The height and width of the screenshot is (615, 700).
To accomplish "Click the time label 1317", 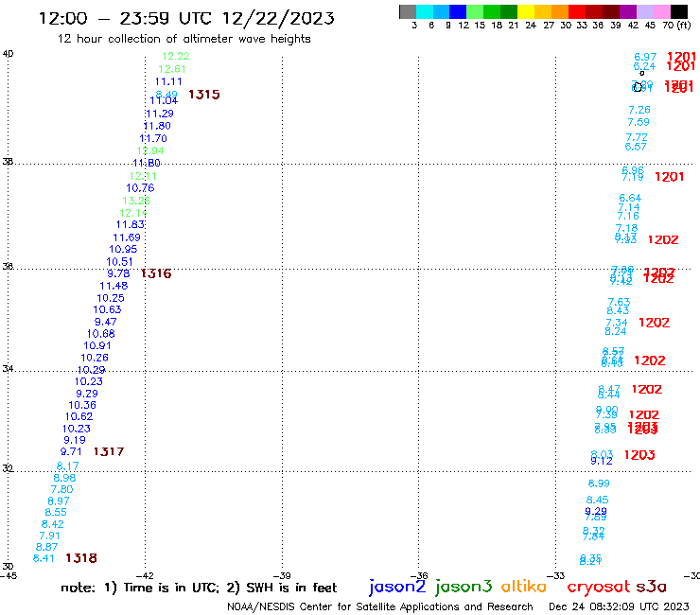I will [x=109, y=452].
